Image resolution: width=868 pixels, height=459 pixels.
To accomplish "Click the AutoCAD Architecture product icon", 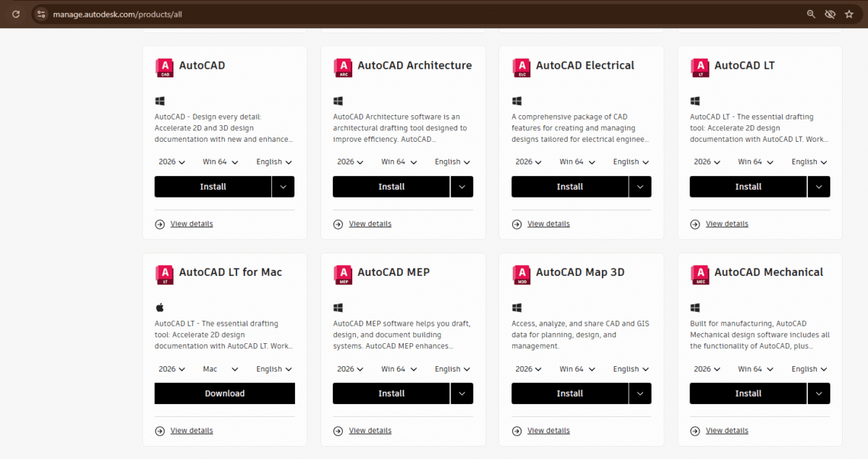I will click(x=343, y=66).
